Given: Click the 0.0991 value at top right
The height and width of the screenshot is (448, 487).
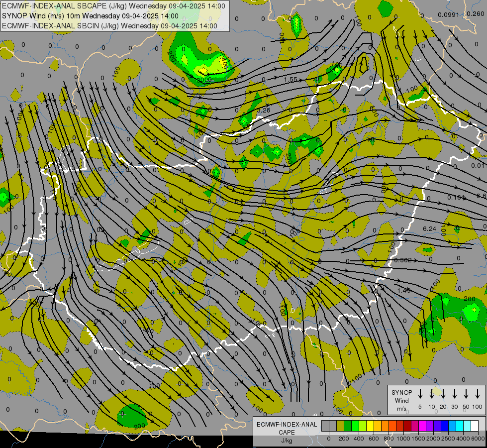Looking at the screenshot, I should pos(448,15).
